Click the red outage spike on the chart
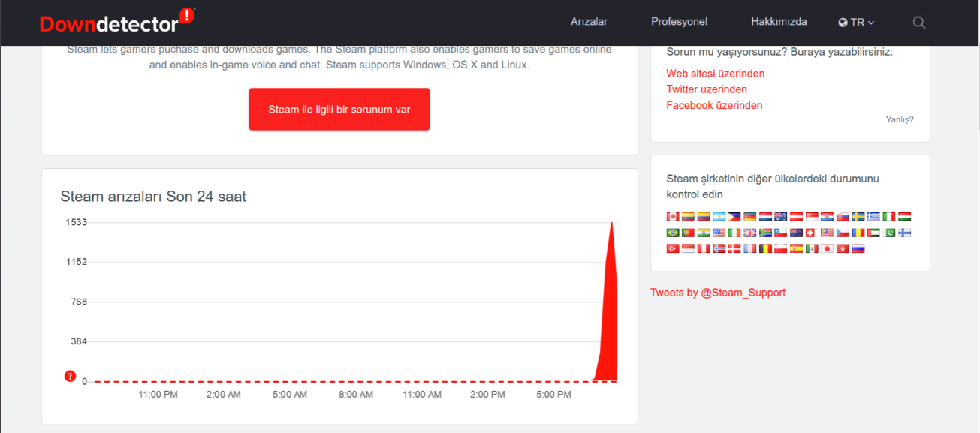The height and width of the screenshot is (433, 980). (610, 323)
